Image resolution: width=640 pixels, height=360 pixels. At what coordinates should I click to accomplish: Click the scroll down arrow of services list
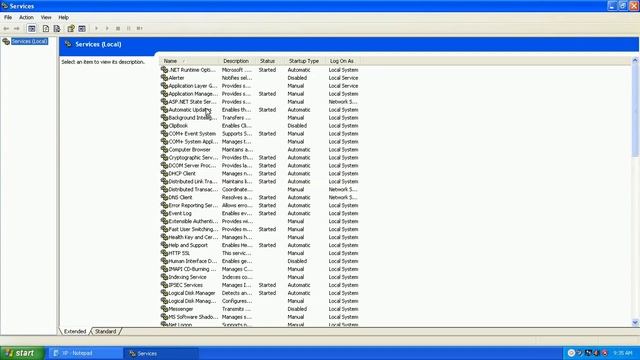(635, 322)
